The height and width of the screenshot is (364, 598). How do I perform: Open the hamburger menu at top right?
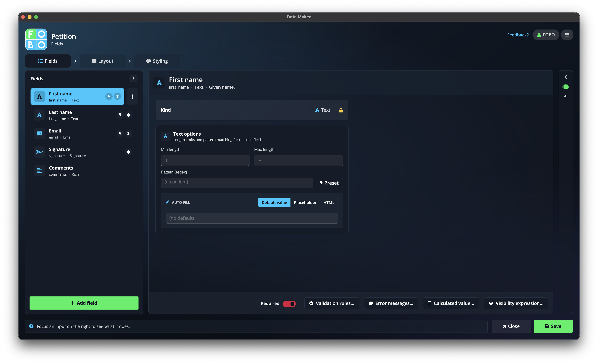[x=567, y=35]
